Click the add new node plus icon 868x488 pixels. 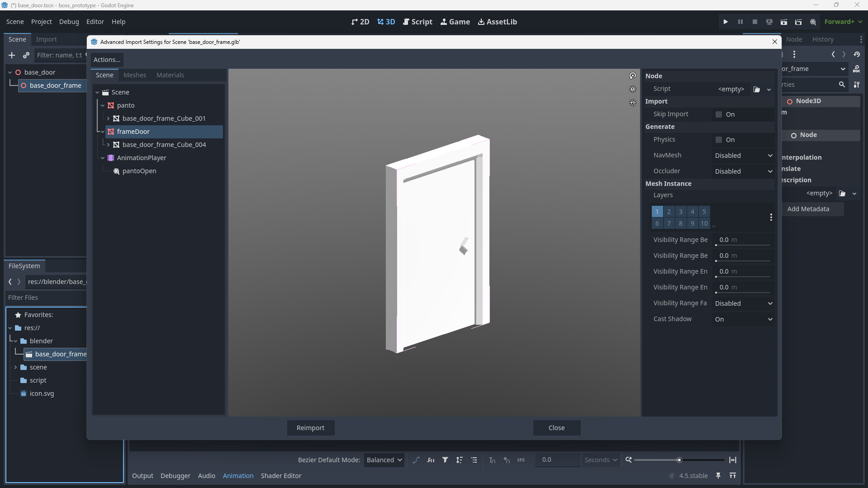point(12,55)
